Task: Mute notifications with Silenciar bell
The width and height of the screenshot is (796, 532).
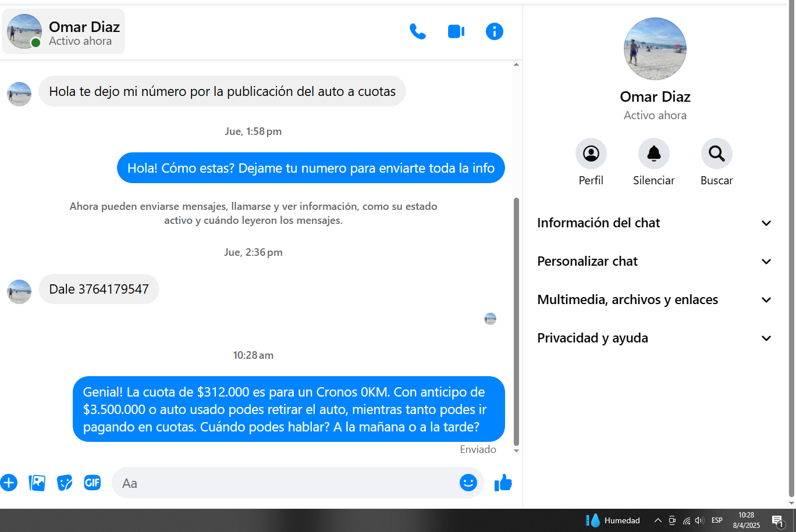Action: 653,154
